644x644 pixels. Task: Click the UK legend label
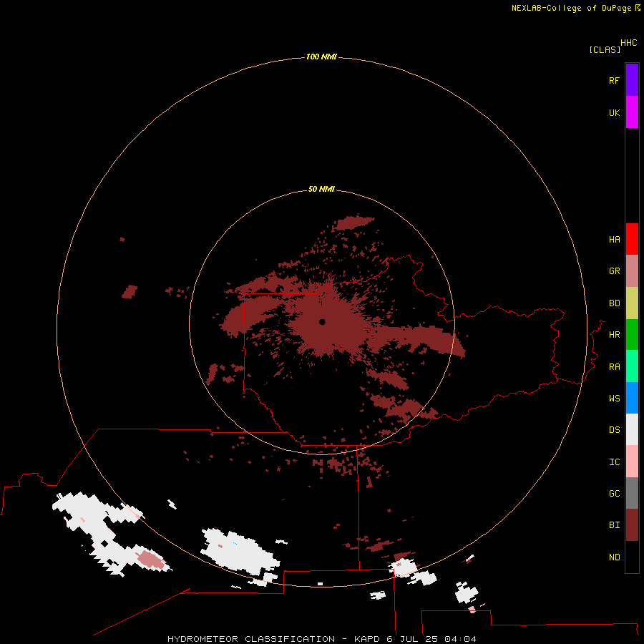(x=614, y=112)
